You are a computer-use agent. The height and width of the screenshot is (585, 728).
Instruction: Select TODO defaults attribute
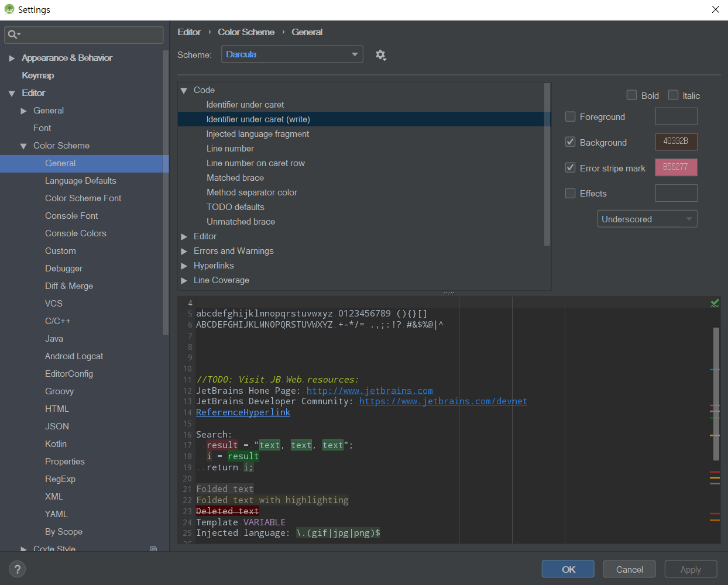[235, 207]
